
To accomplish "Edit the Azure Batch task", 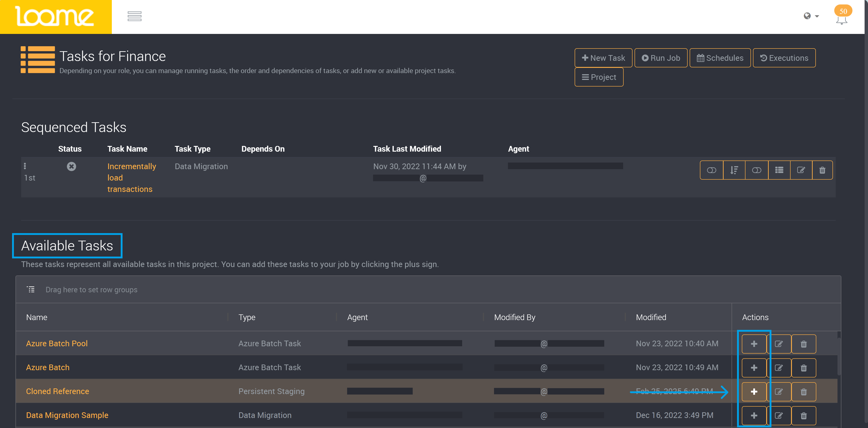I will coord(779,368).
